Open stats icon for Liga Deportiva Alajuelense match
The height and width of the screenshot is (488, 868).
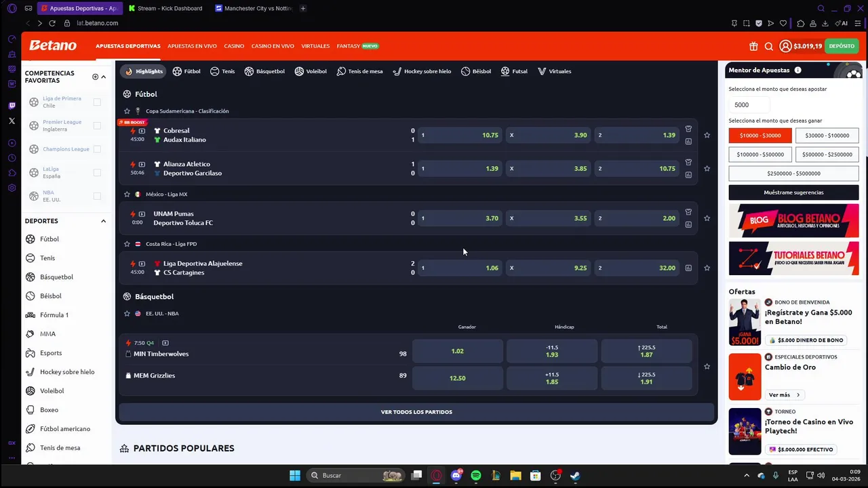(x=688, y=268)
